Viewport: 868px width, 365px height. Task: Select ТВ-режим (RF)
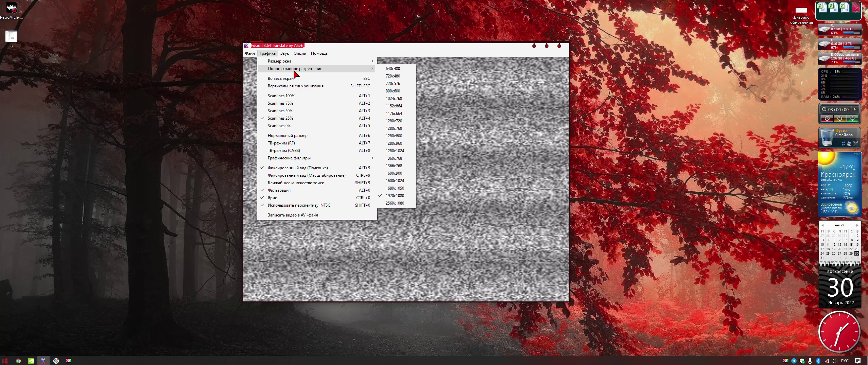317,143
